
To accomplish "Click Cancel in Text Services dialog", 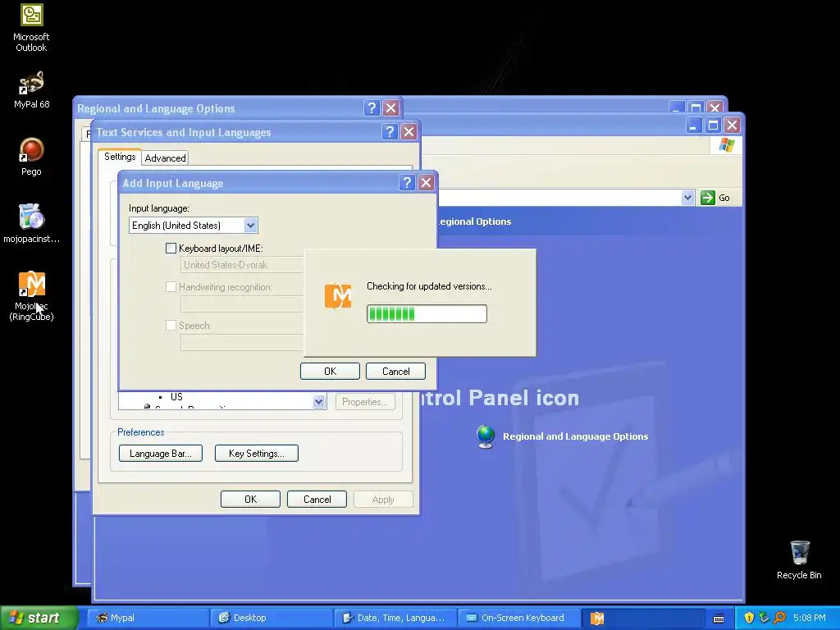I will pyautogui.click(x=317, y=500).
